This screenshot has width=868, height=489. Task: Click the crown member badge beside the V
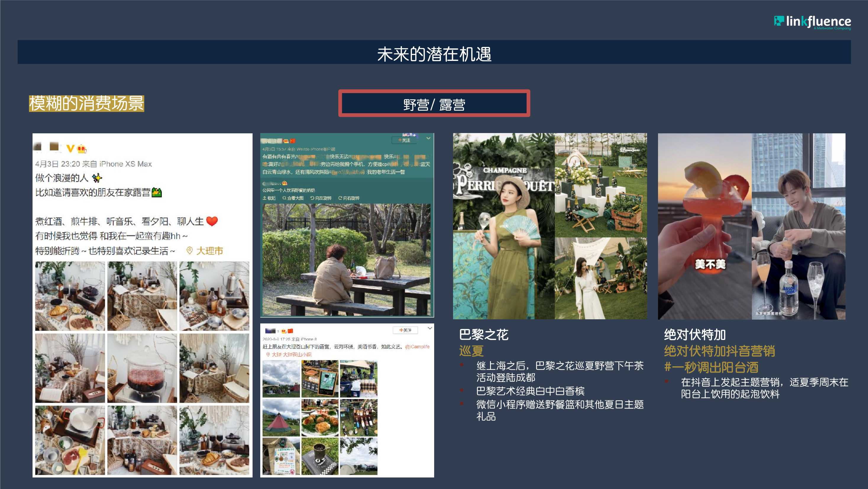82,148
